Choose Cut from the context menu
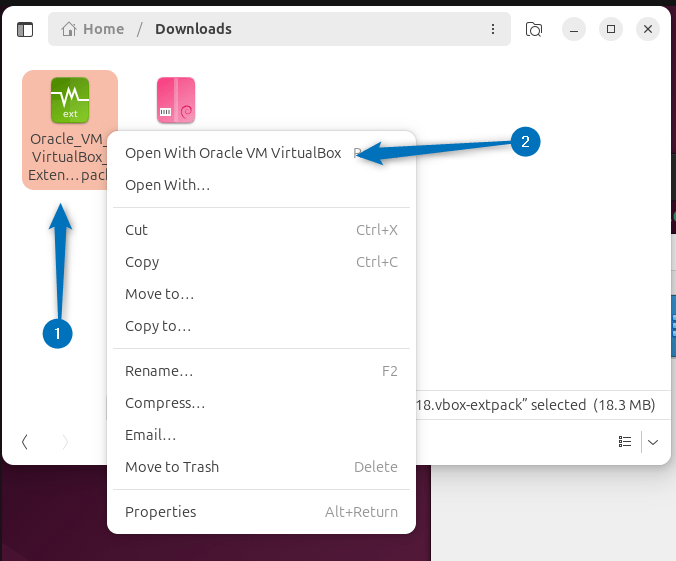This screenshot has height=561, width=676. pyautogui.click(x=137, y=230)
